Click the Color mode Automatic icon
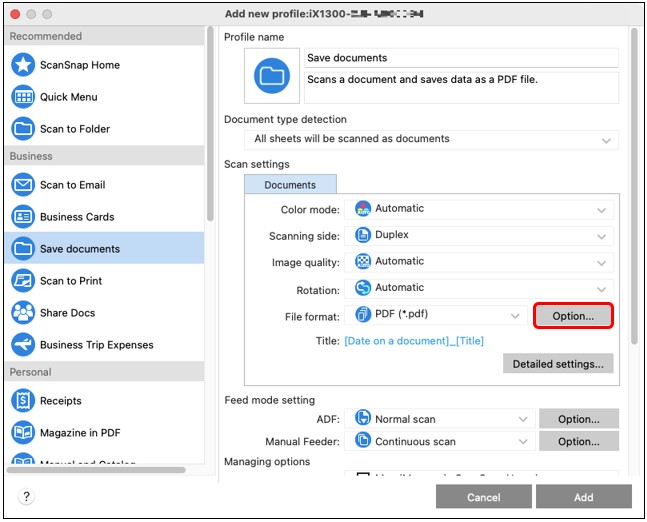This screenshot has height=522, width=647. click(363, 209)
